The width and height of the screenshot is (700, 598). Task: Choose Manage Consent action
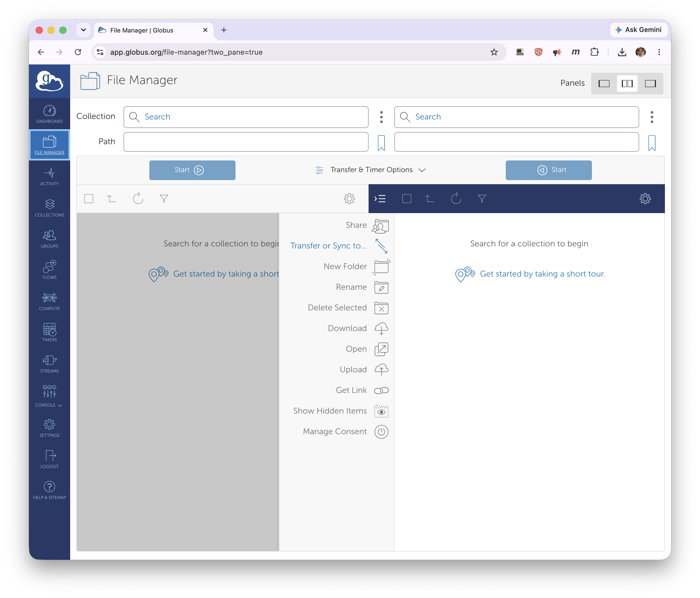click(346, 432)
